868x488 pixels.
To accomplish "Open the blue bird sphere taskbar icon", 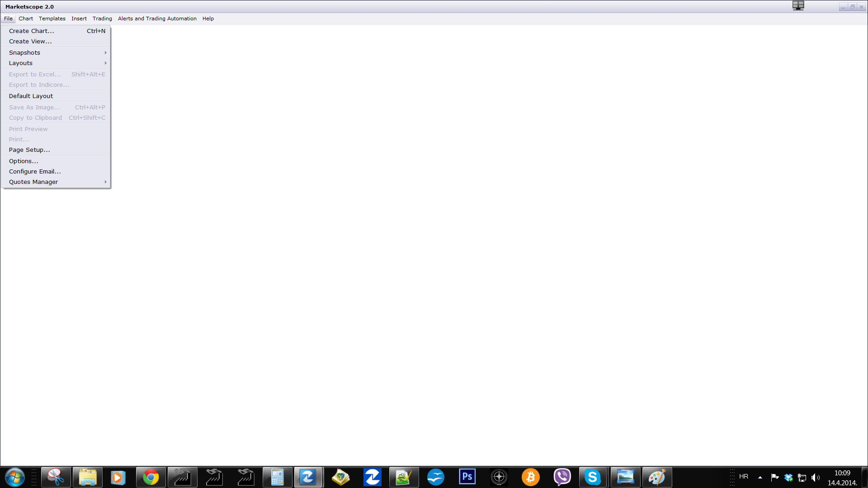I will click(436, 477).
